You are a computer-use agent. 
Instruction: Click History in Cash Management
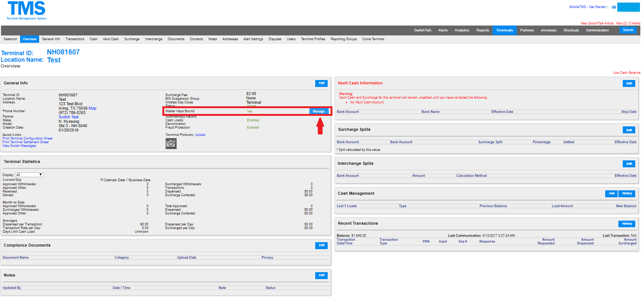[x=627, y=194]
